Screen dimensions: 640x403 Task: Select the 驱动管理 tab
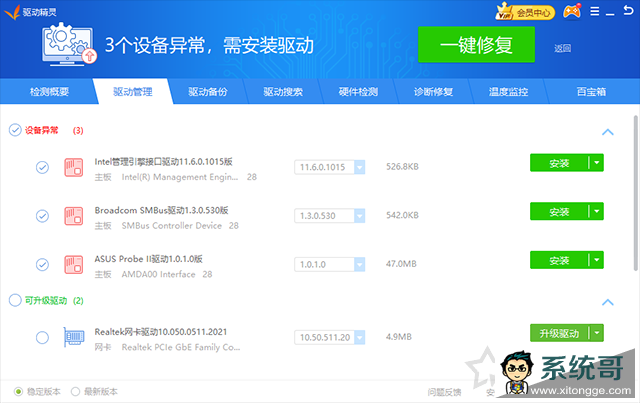pos(133,91)
